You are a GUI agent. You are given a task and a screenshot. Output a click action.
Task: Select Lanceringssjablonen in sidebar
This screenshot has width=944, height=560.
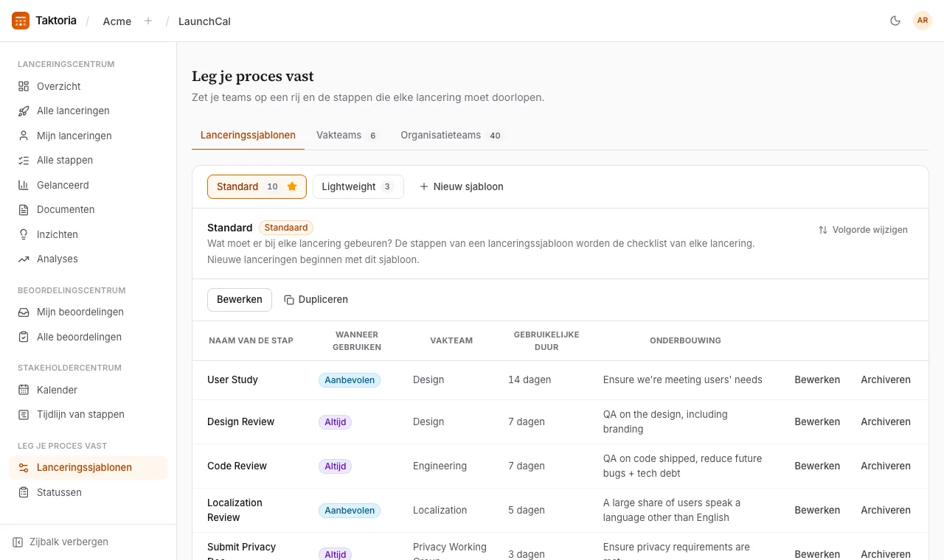tap(88, 467)
